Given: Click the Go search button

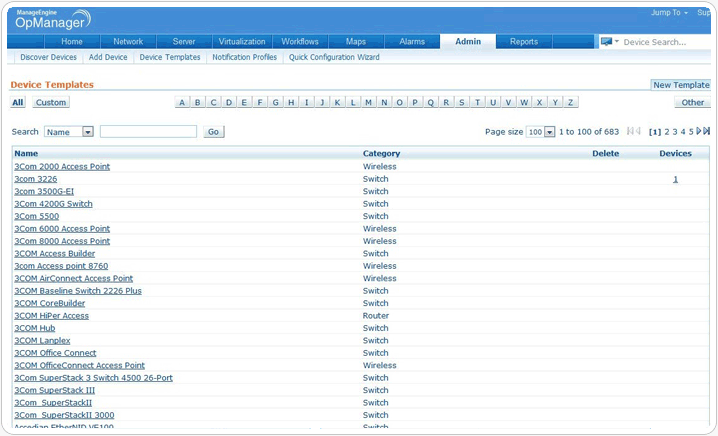Looking at the screenshot, I should tap(213, 132).
